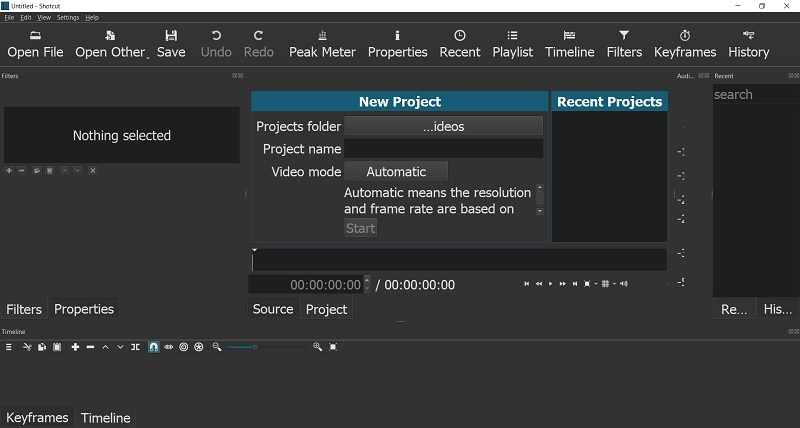Viewport: 800px width, 428px height.
Task: Open the Edit menu
Action: pos(26,17)
